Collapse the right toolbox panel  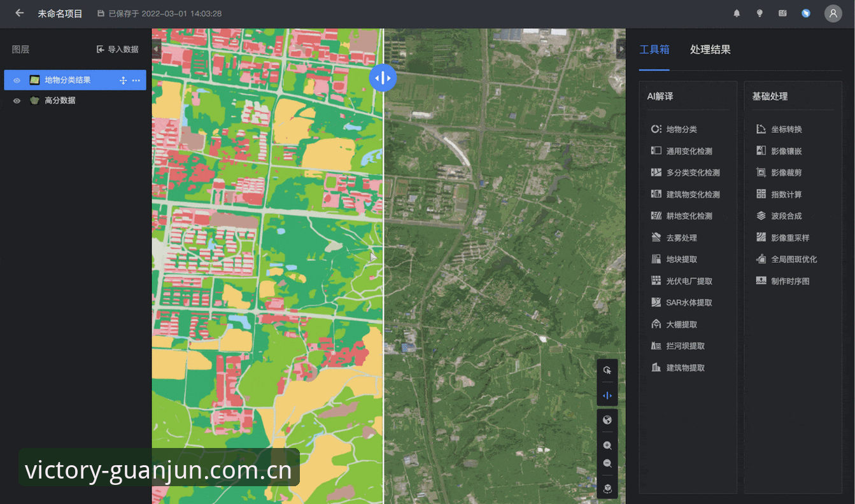tap(621, 49)
